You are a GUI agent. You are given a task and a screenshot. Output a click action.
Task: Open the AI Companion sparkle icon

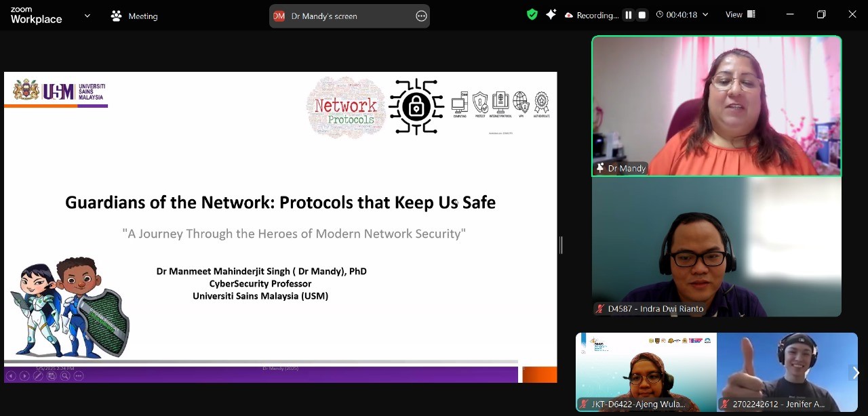tap(551, 14)
